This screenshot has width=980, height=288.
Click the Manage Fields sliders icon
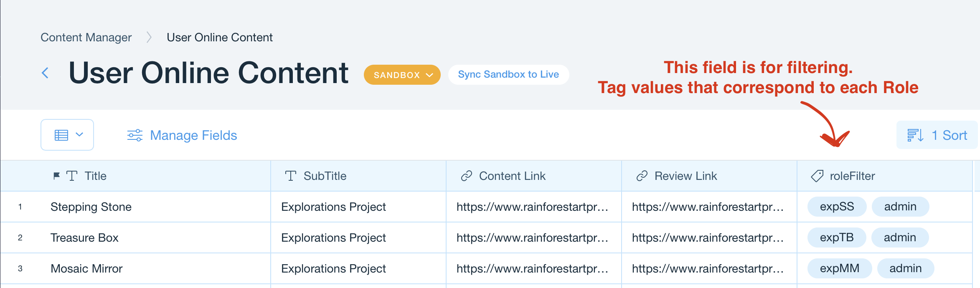click(135, 135)
